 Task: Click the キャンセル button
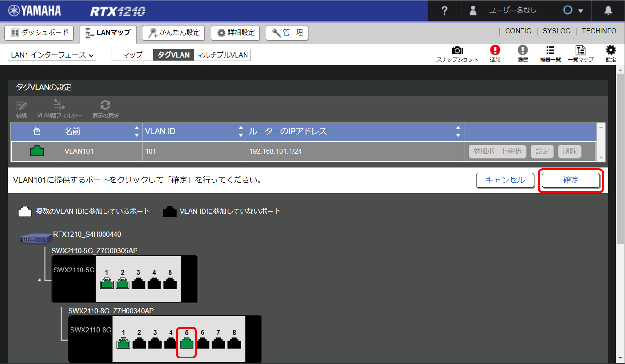(x=505, y=180)
